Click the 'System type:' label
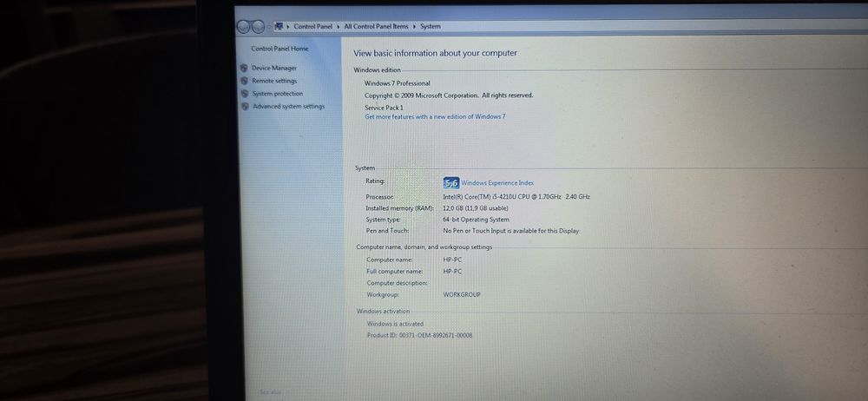 [x=383, y=220]
